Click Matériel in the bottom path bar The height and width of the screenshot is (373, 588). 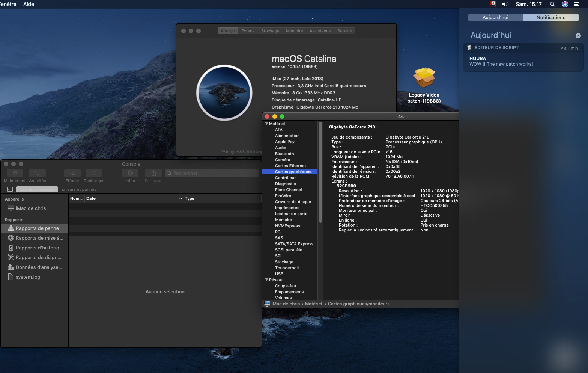(313, 304)
